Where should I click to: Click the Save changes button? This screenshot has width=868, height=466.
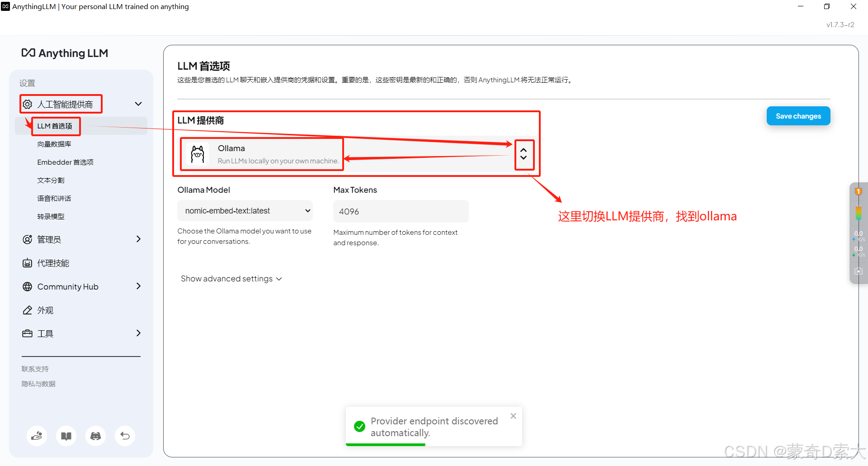(798, 116)
